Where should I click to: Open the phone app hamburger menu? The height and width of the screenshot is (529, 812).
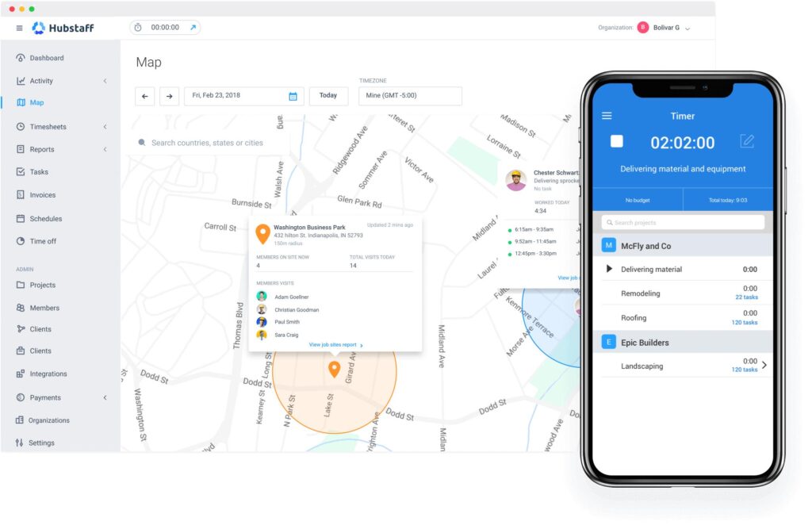[x=607, y=116]
